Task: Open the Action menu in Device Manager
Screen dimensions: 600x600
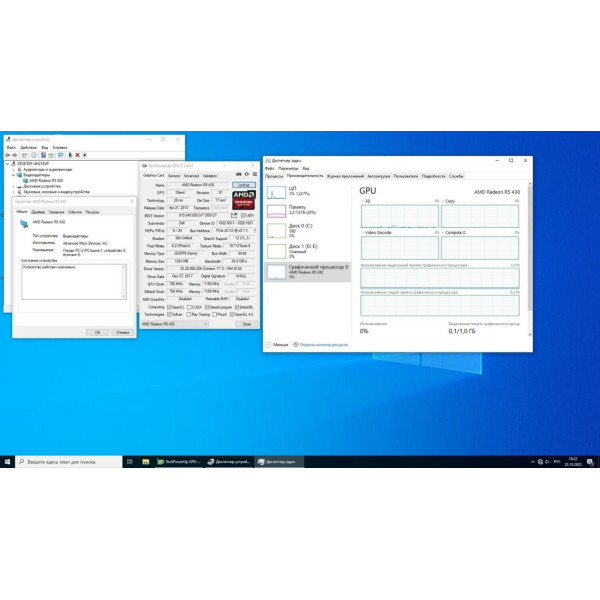Action: tap(28, 147)
